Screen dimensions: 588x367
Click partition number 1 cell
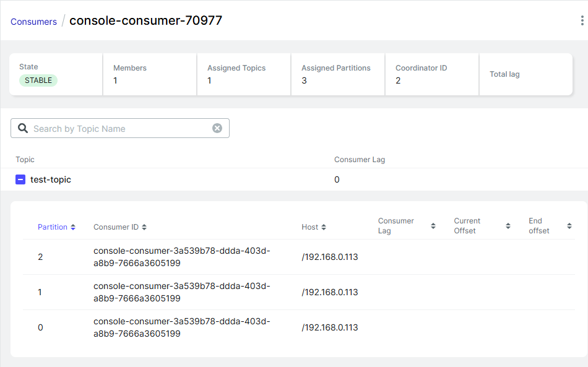(40, 292)
